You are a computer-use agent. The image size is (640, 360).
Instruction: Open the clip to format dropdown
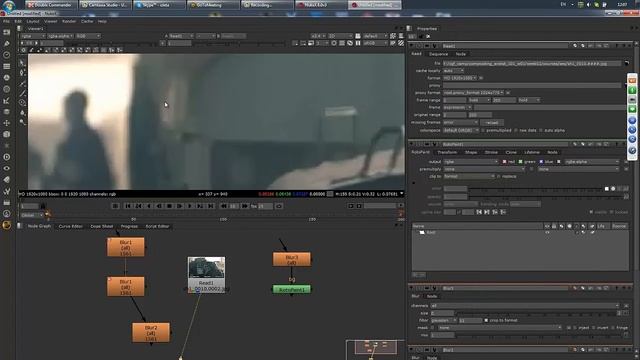469,176
